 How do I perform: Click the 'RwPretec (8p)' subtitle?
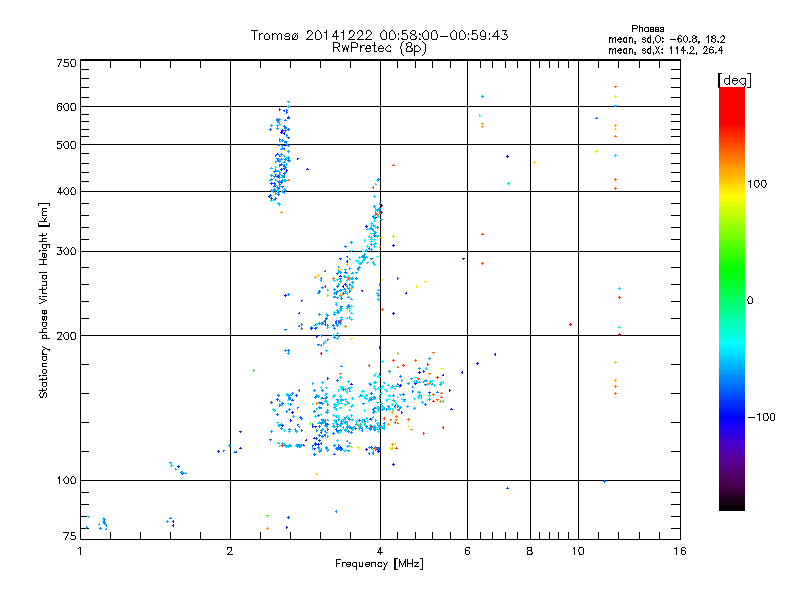click(x=379, y=48)
